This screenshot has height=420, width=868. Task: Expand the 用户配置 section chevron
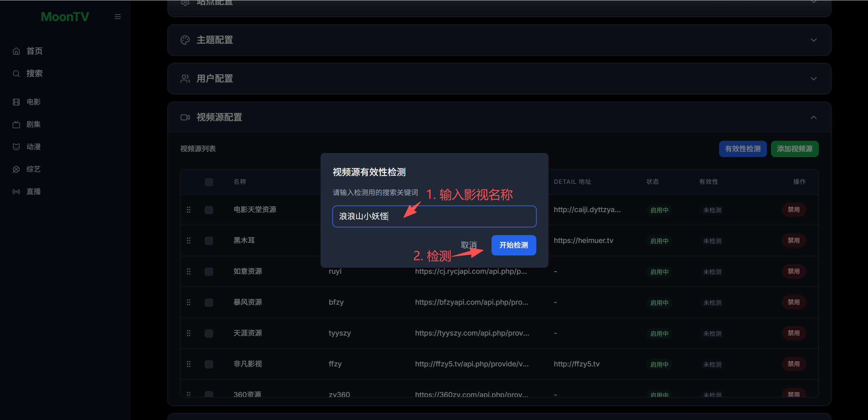[x=813, y=79]
